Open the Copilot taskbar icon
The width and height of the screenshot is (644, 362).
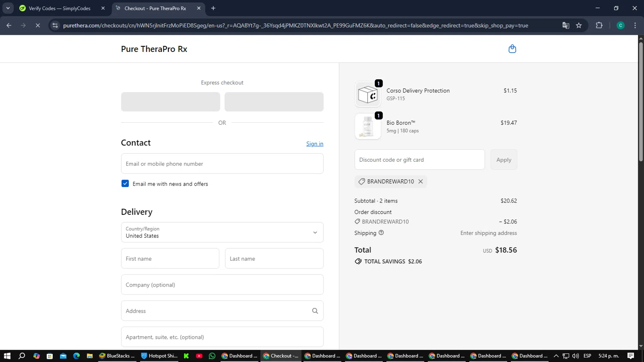(36, 356)
